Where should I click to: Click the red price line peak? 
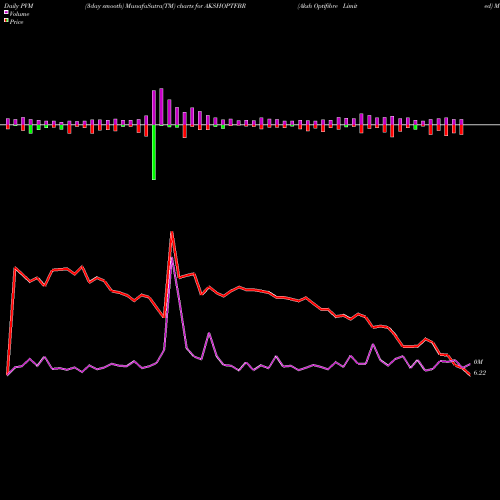point(172,232)
